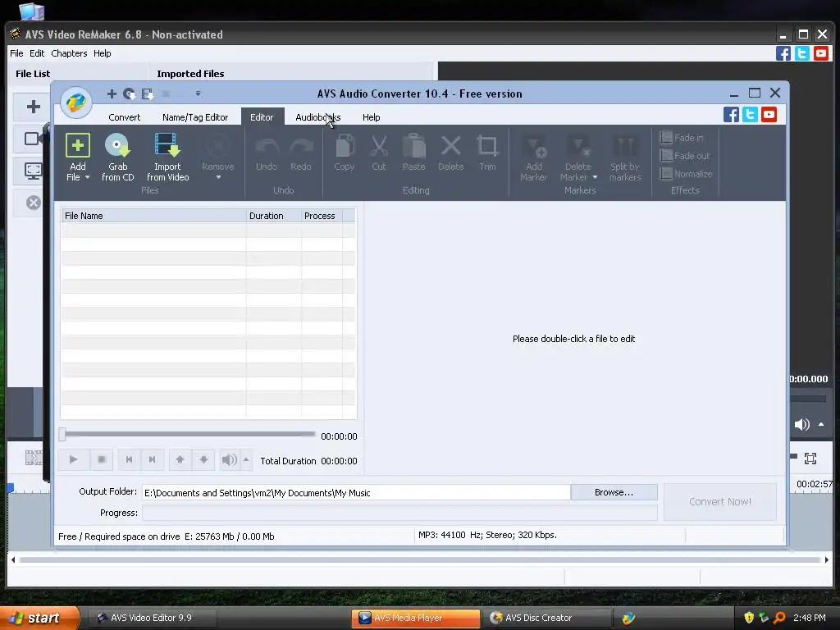Screen dimensions: 840x630
Task: Click the Grab from CD icon
Action: [x=117, y=146]
